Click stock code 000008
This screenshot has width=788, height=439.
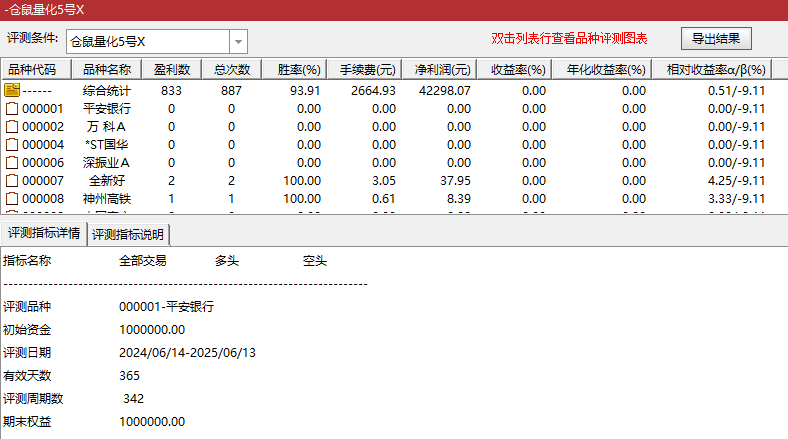click(x=43, y=199)
